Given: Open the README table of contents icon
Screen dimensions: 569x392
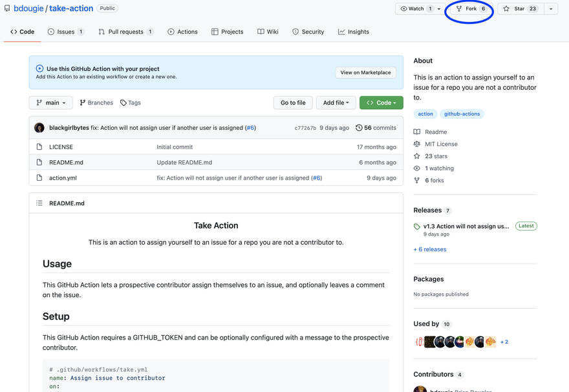Looking at the screenshot, I should (39, 203).
